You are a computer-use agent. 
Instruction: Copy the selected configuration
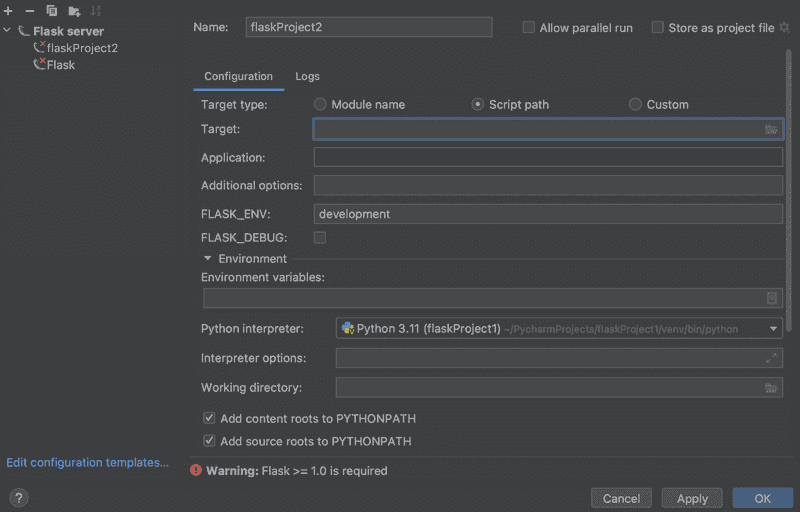tap(52, 11)
